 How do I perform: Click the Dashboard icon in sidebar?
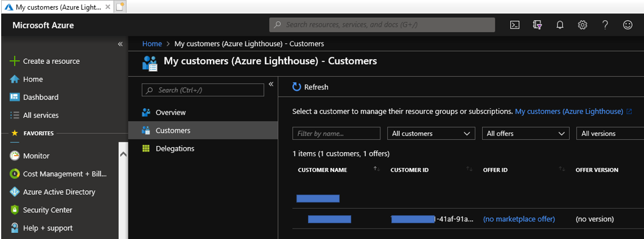point(15,97)
